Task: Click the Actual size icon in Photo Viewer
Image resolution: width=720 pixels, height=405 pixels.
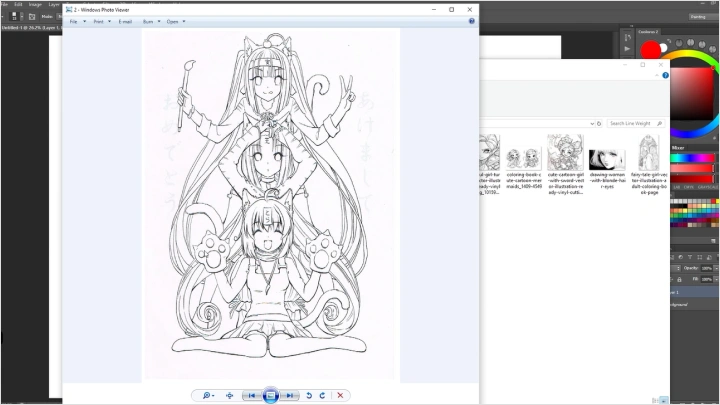Action: point(230,395)
